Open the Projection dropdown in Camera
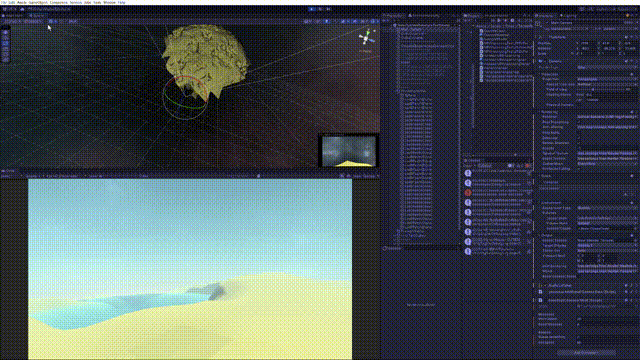Viewport: 640px width, 360px height. coord(608,79)
